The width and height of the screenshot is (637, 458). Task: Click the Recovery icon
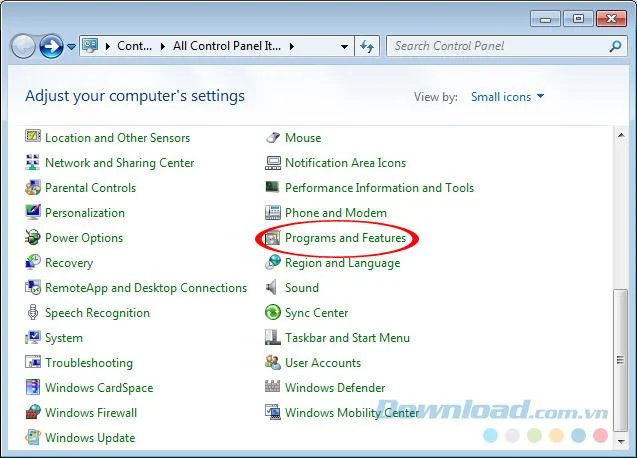click(x=32, y=262)
